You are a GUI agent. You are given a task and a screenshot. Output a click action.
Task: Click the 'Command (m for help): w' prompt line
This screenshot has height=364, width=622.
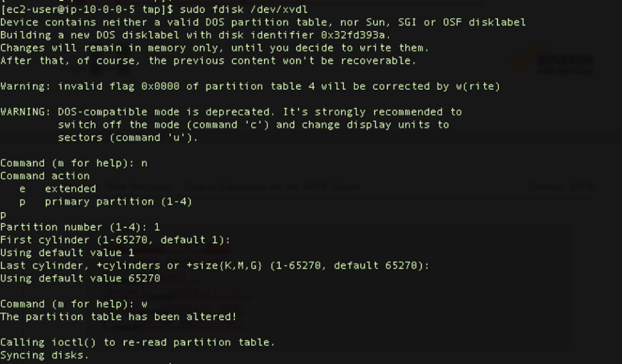(x=74, y=304)
